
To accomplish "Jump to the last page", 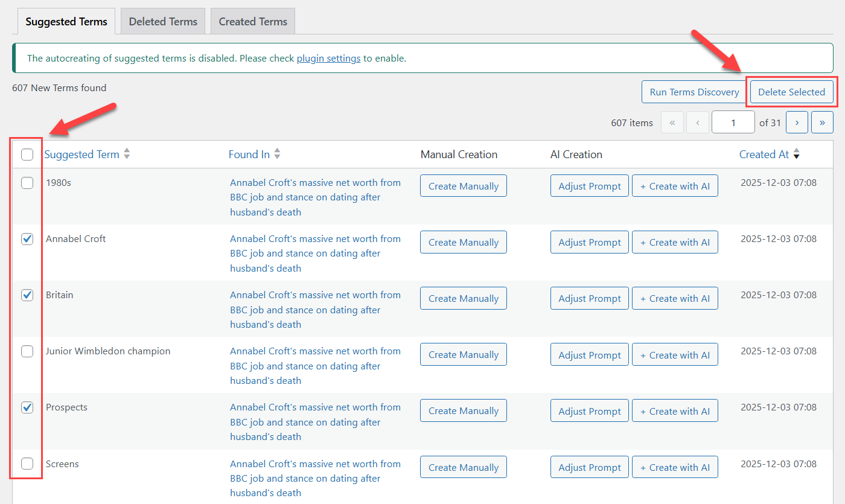I will click(x=822, y=122).
